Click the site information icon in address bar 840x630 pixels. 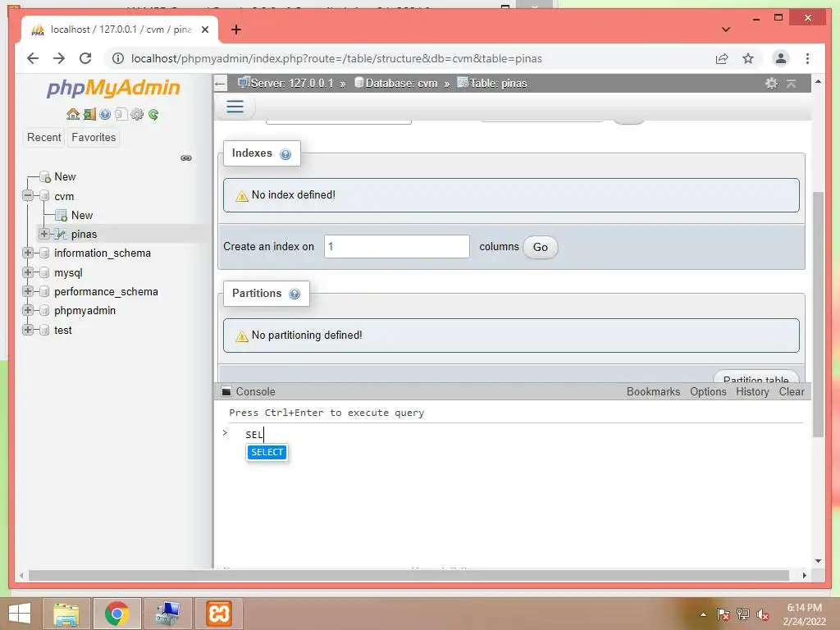pos(118,58)
